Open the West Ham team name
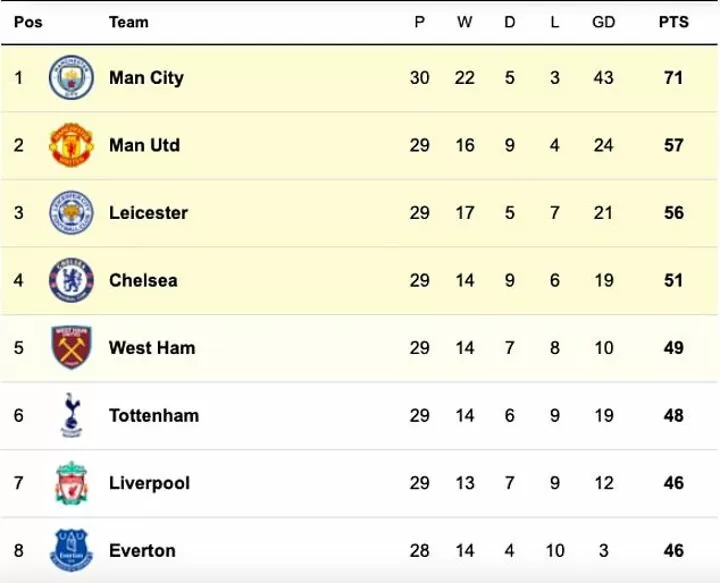 [152, 348]
